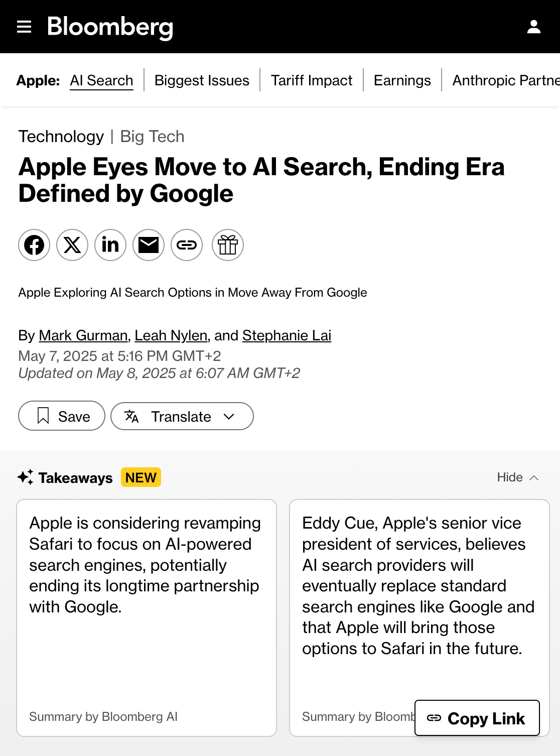Share article via email icon
The width and height of the screenshot is (560, 756).
click(149, 245)
